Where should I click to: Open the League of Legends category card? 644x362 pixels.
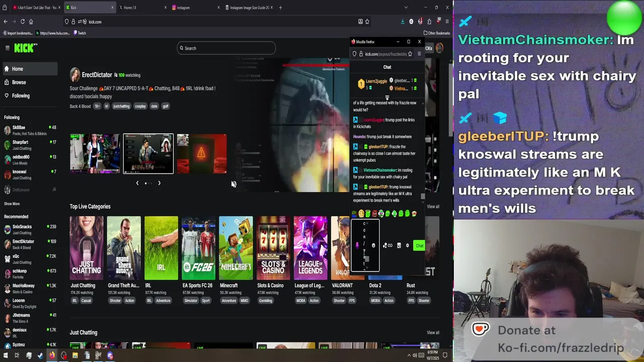tap(310, 248)
